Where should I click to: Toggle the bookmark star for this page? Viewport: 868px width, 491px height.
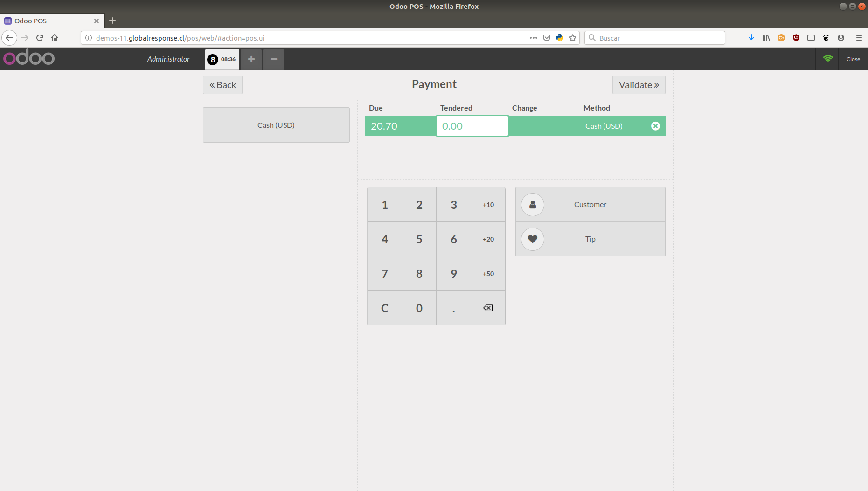[x=572, y=38]
